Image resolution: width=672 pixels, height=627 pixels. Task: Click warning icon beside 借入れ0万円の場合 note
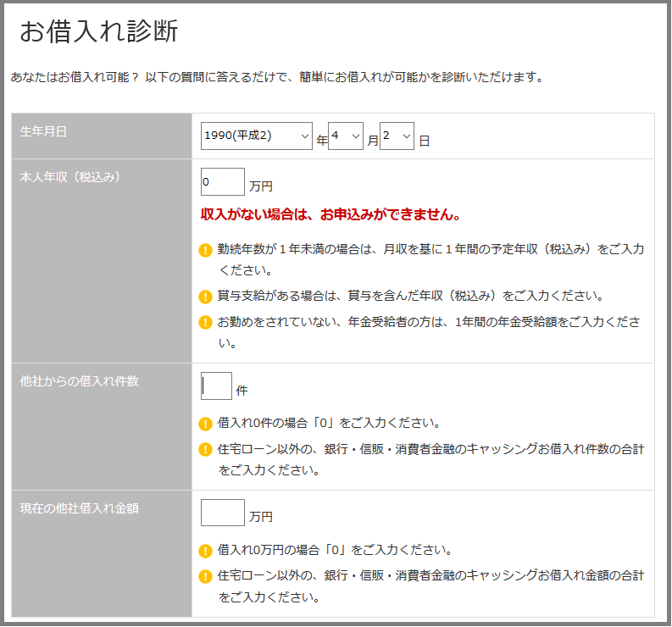pos(206,551)
